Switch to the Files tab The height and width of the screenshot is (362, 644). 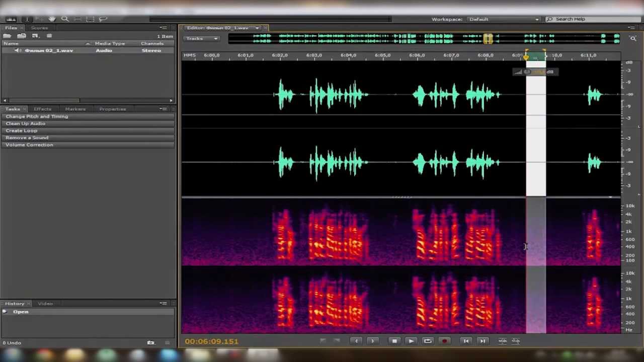pos(11,28)
